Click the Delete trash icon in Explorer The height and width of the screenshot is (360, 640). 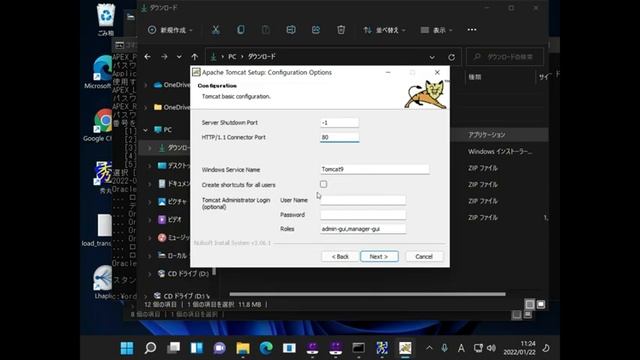pos(341,30)
